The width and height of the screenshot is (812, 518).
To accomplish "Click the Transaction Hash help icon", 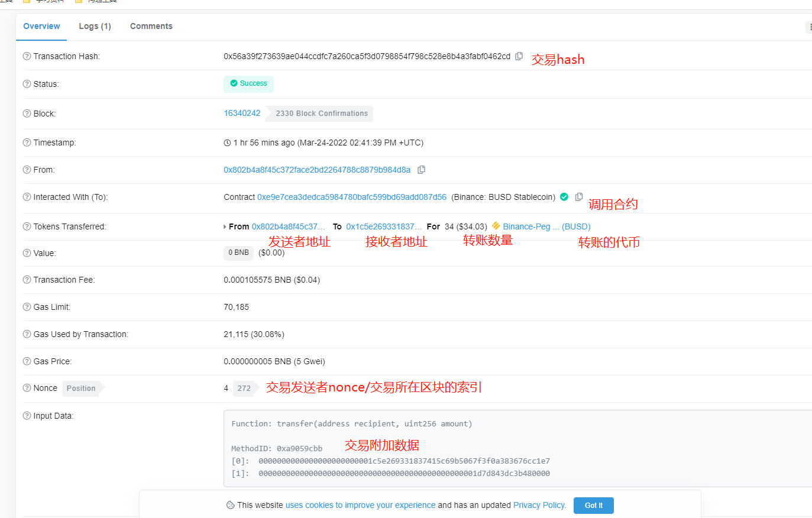I will 27,56.
